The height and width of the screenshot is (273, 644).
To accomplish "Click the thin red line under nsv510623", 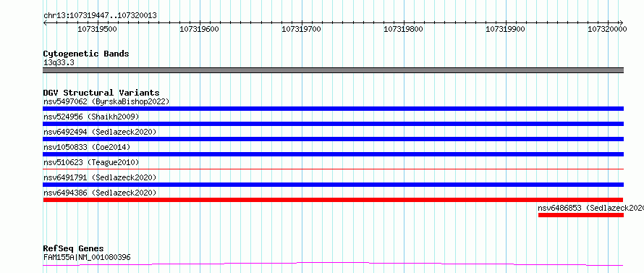I will (x=333, y=169).
